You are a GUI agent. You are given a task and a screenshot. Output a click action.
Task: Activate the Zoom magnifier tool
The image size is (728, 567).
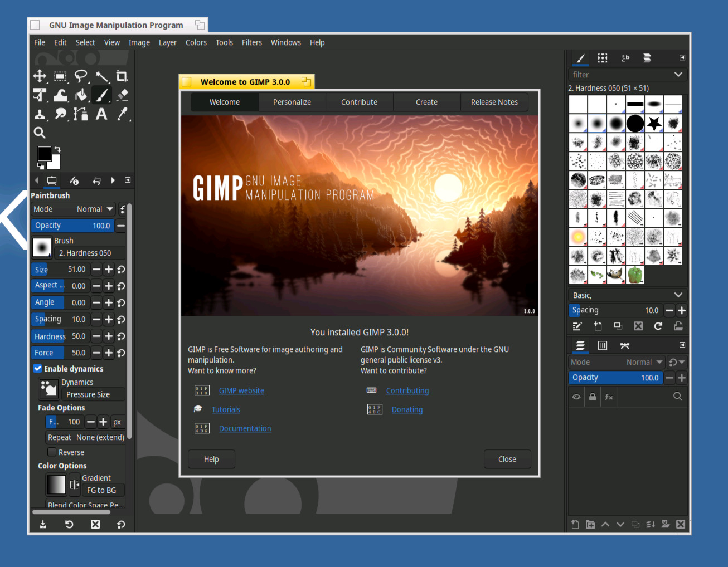tap(40, 133)
